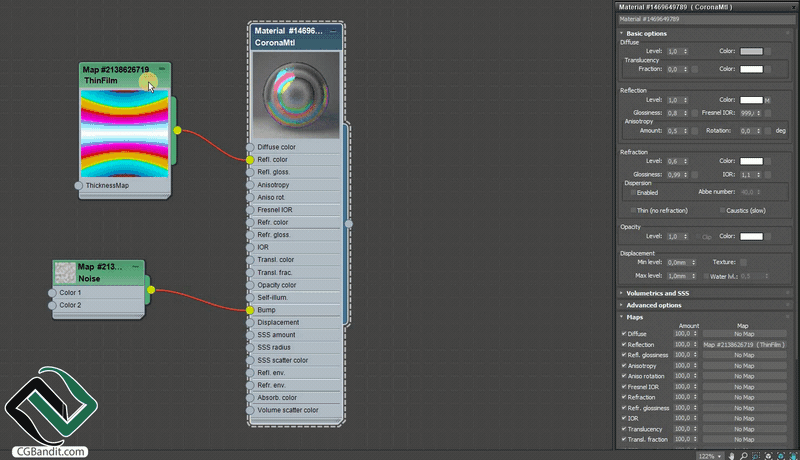Click the Color 1 input socket on Noise node

(x=52, y=293)
